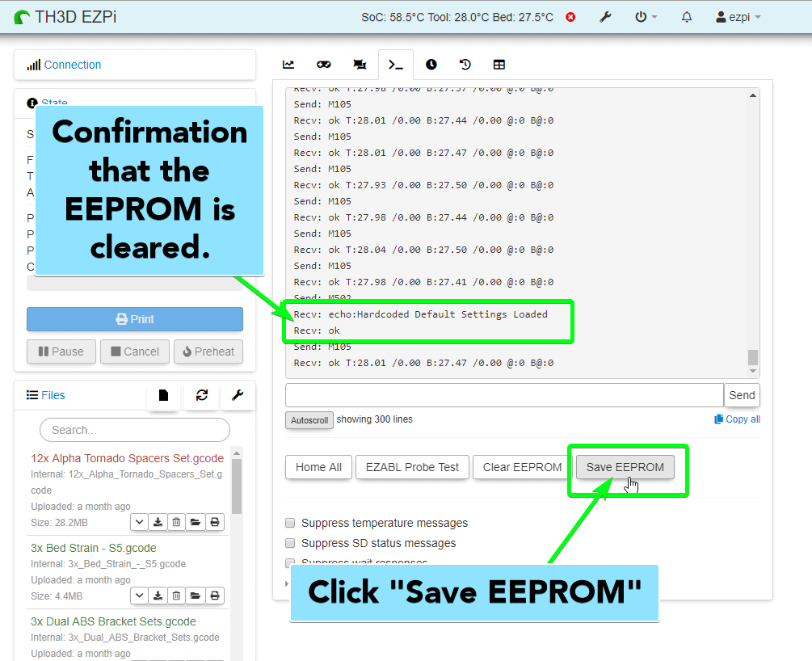Click the EZABL Probe Test button
Viewport: 812px width, 661px height.
click(412, 467)
